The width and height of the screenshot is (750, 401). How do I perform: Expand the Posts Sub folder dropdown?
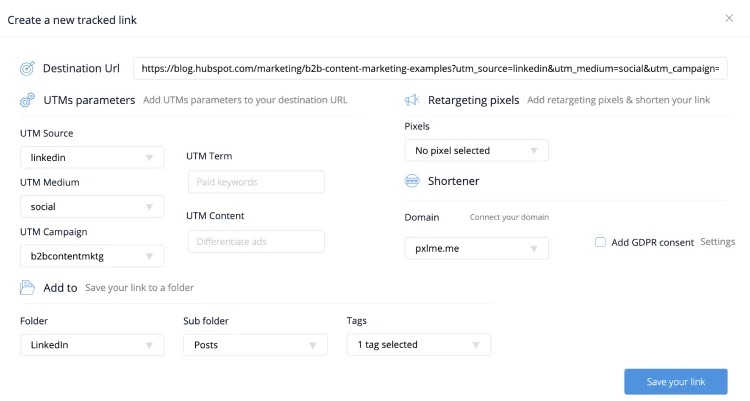point(254,344)
